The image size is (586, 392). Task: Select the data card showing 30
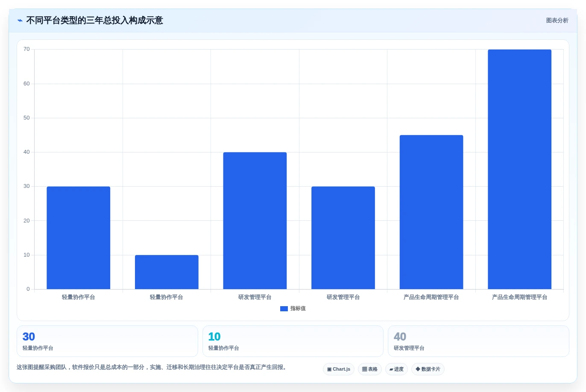point(107,341)
